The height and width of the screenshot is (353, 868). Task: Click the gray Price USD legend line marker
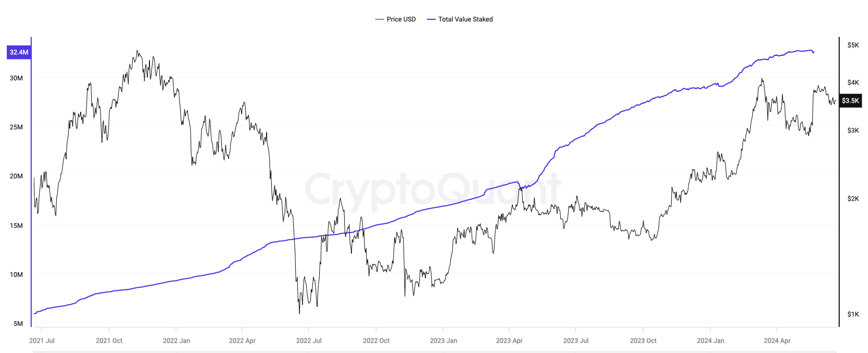click(379, 19)
